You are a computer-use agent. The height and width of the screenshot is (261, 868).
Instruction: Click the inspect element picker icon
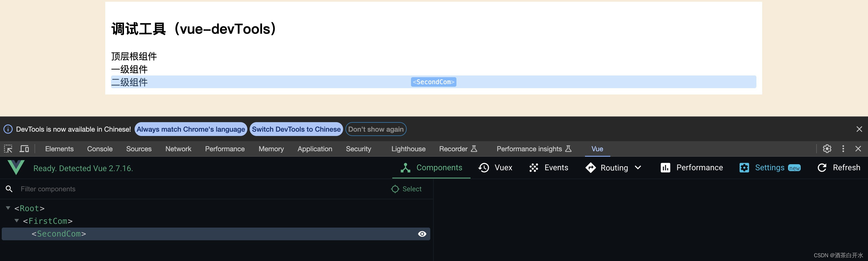tap(8, 149)
